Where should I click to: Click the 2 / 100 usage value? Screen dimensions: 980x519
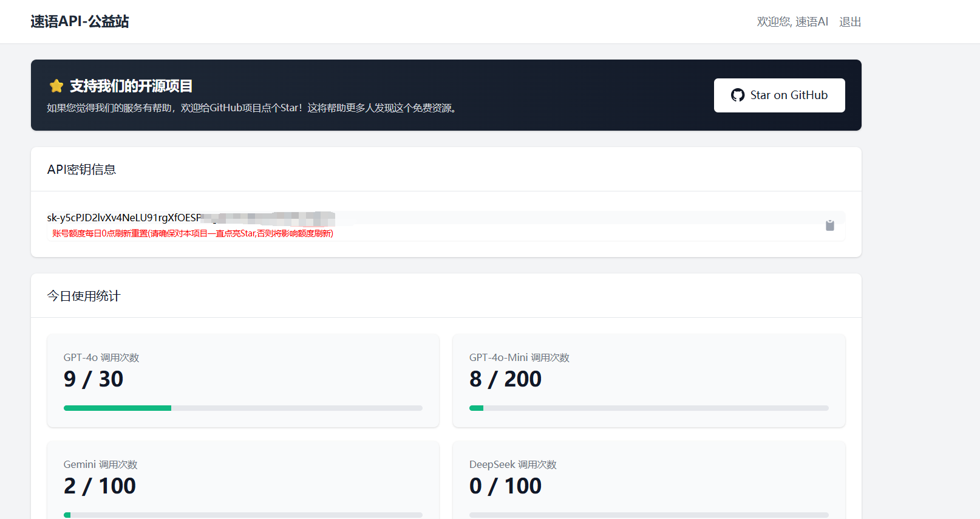[100, 486]
